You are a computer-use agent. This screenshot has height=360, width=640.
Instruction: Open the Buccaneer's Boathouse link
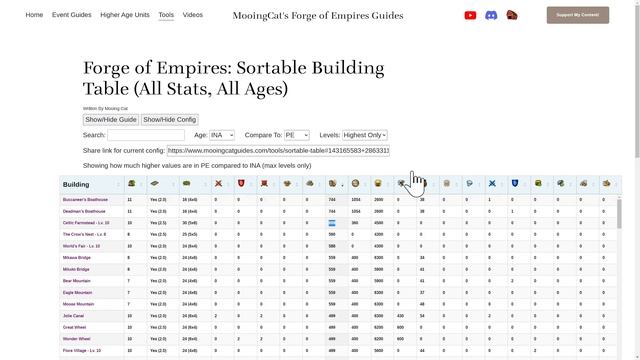tap(85, 200)
